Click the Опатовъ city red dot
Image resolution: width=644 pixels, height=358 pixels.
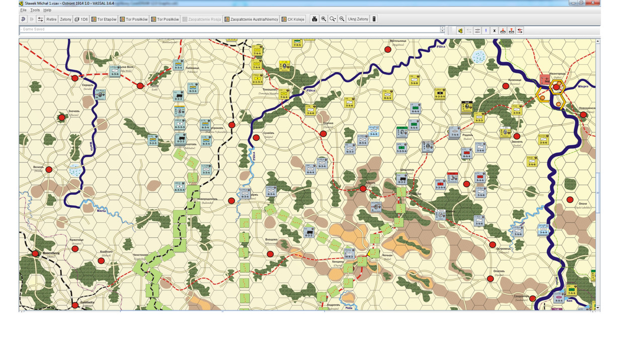490,279
